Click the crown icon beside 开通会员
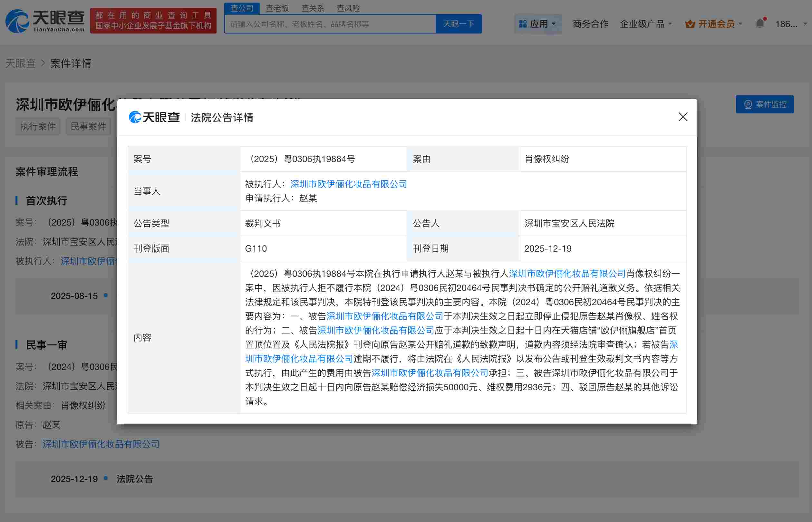 click(691, 24)
